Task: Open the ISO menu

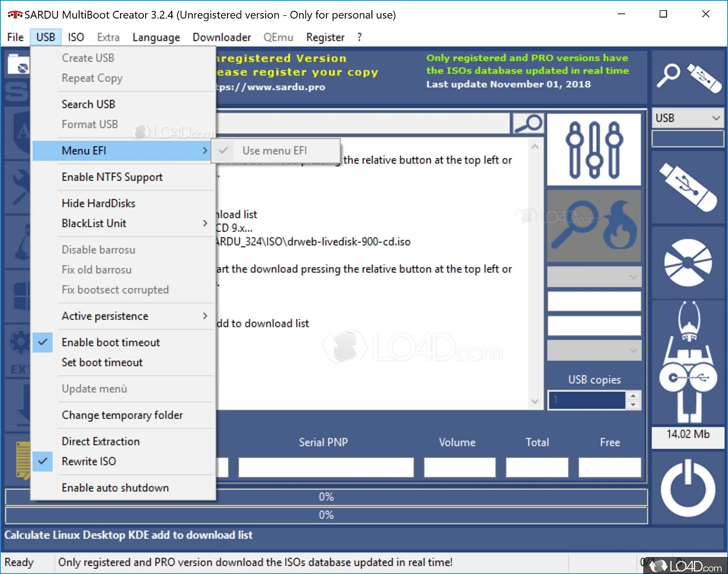Action: pyautogui.click(x=76, y=38)
